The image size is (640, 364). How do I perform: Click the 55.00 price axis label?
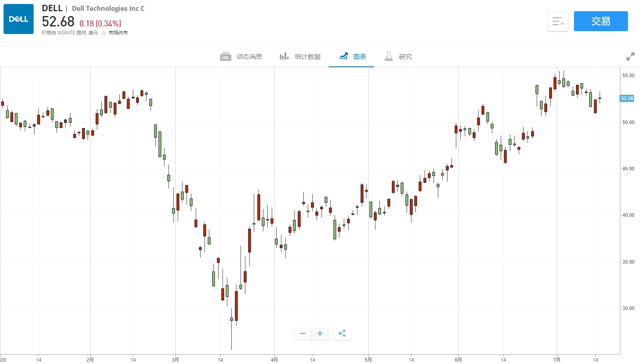[x=628, y=76]
